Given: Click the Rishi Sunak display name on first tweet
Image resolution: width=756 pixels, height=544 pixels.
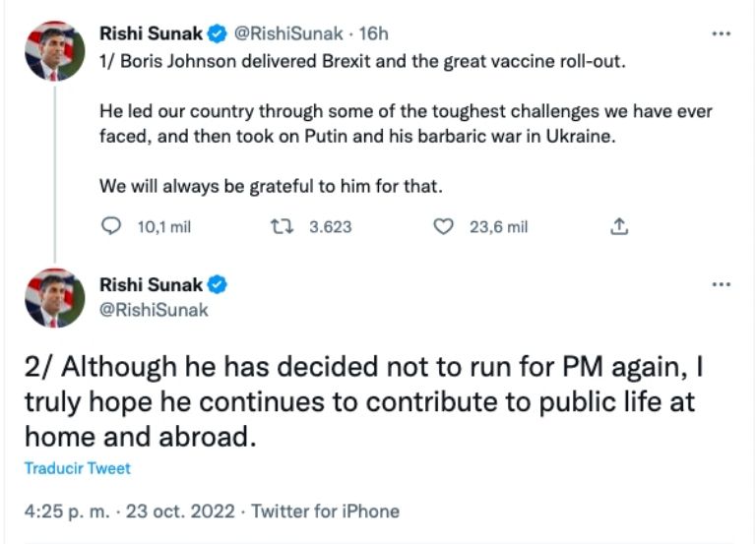Looking at the screenshot, I should point(151,33).
